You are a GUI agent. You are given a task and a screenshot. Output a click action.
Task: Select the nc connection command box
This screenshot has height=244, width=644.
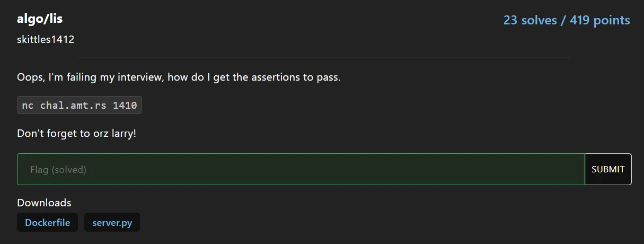[80, 105]
